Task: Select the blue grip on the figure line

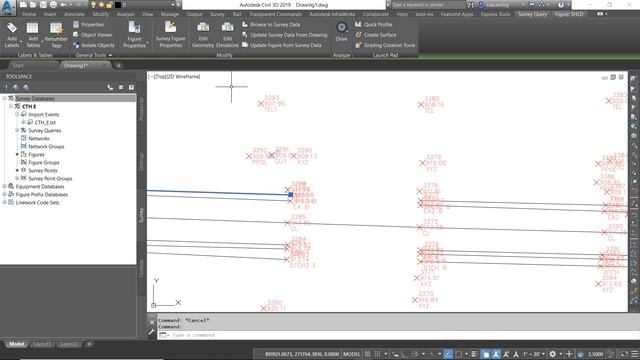Action: click(290, 195)
